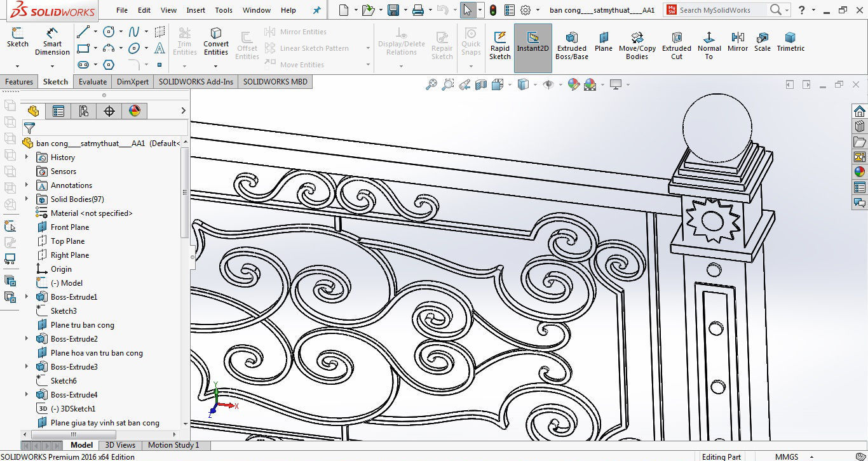Click the Sketch tool icon
Viewport: 868px width, 461px height.
click(17, 37)
